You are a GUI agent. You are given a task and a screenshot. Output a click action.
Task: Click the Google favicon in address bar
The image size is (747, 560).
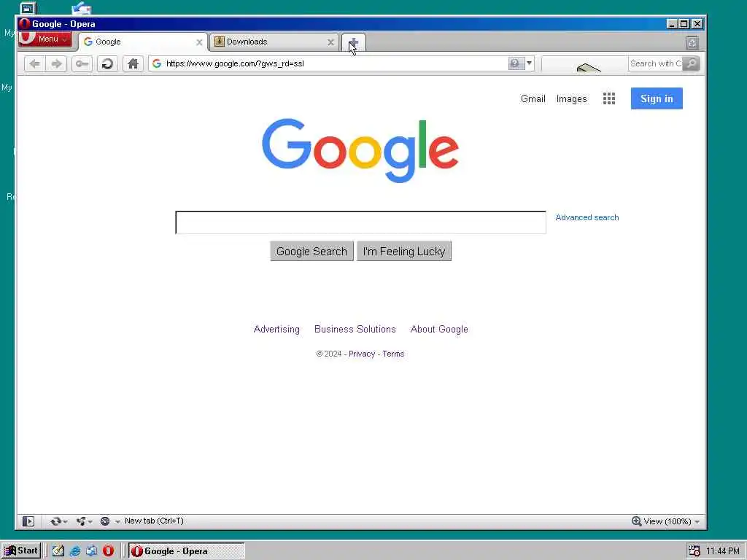(x=157, y=63)
